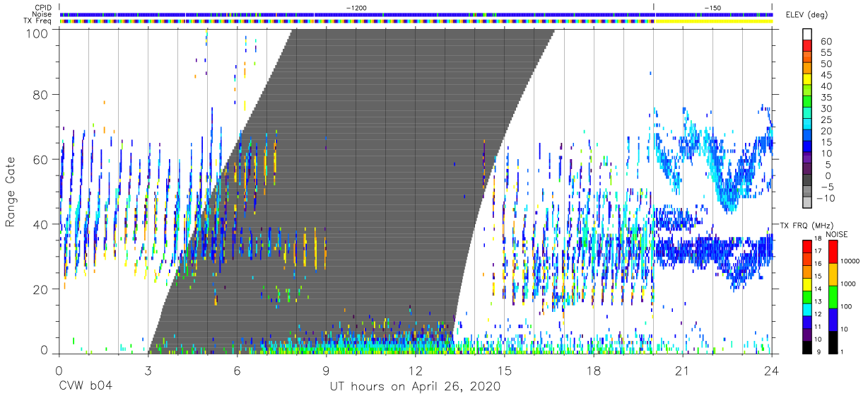Click the CPID label at top left
The image size is (868, 401).
pos(43,7)
